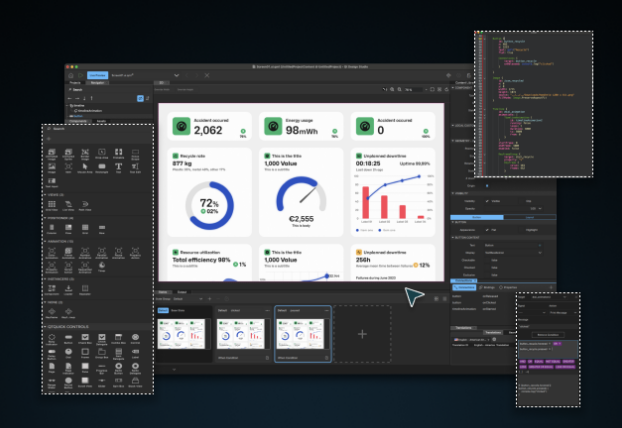Switch to the States tab in bottom panel
Image resolution: width=622 pixels, height=428 pixels.
[x=163, y=292]
